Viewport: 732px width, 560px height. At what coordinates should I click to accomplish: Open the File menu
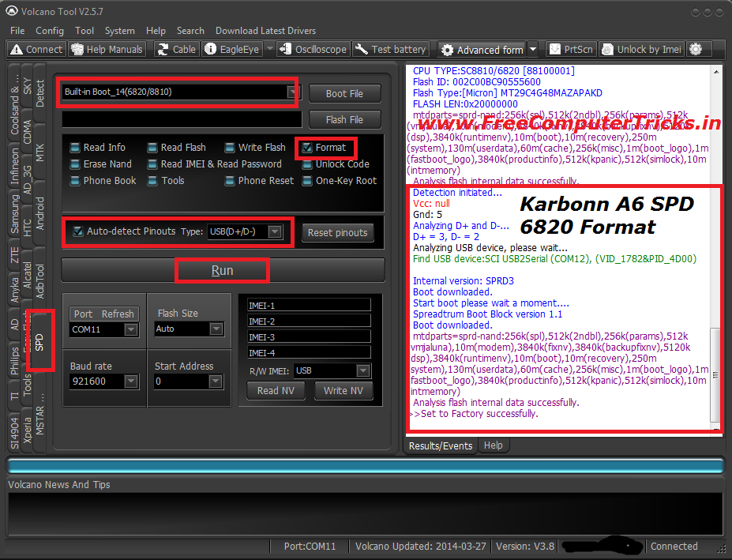17,31
